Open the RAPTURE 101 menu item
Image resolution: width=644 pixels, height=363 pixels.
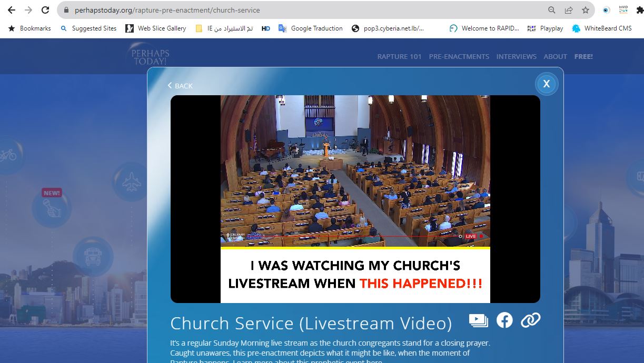pos(399,56)
